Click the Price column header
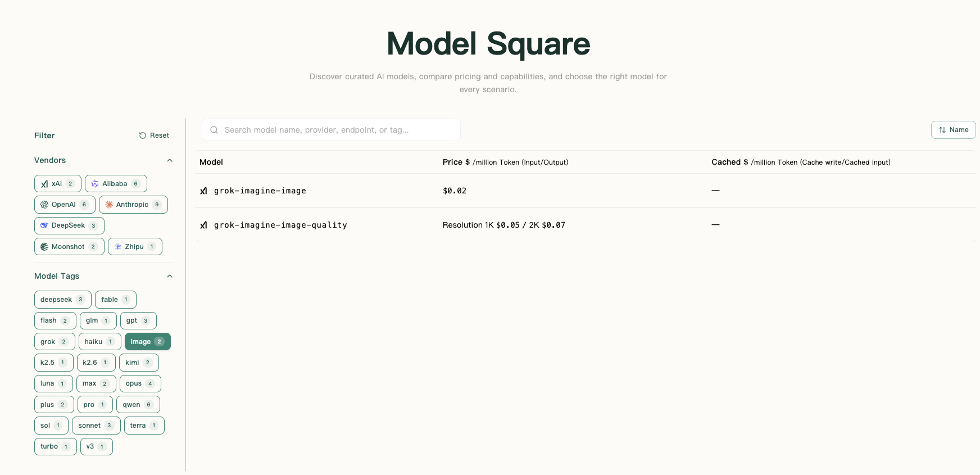Image resolution: width=980 pixels, height=475 pixels. click(x=505, y=162)
